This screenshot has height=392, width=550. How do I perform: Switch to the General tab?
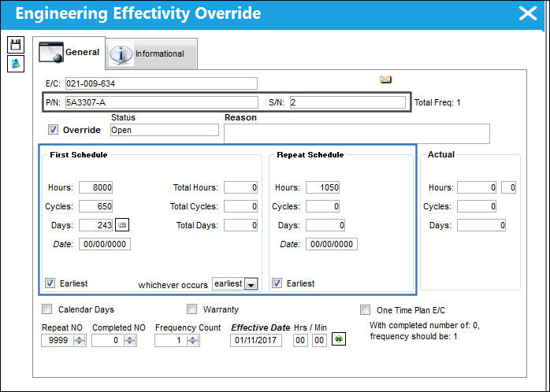[69, 53]
